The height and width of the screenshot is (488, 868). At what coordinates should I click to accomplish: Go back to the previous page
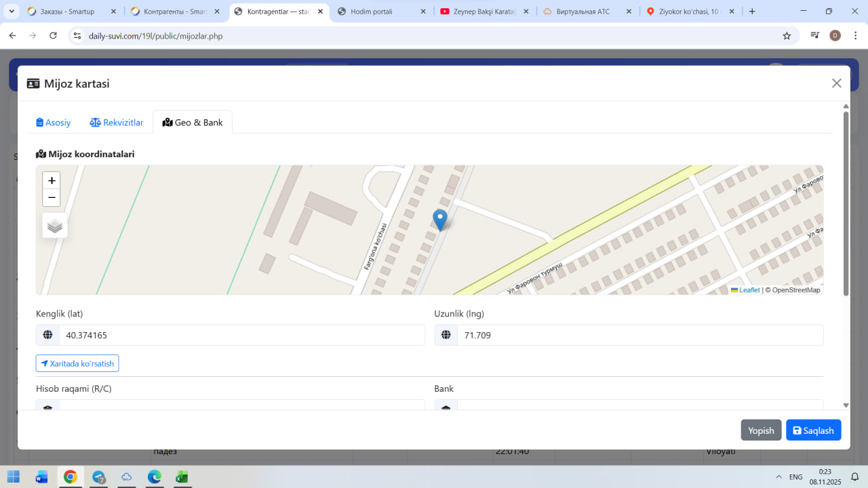[12, 36]
